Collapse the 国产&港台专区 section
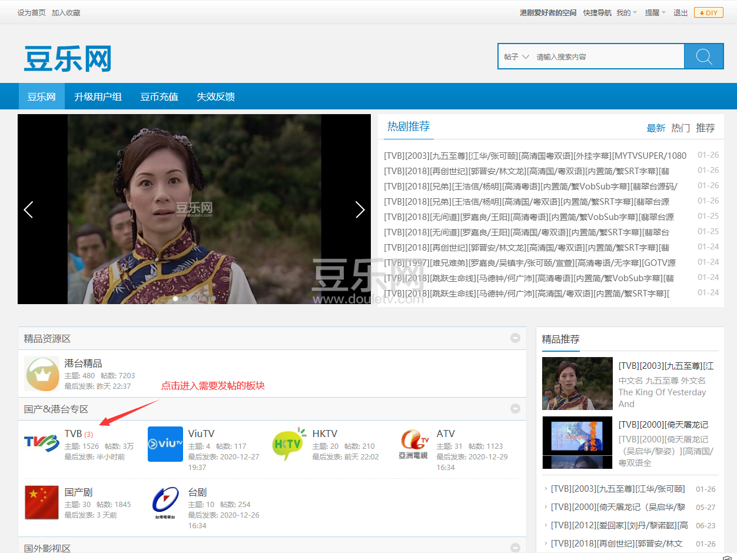 [x=515, y=408]
